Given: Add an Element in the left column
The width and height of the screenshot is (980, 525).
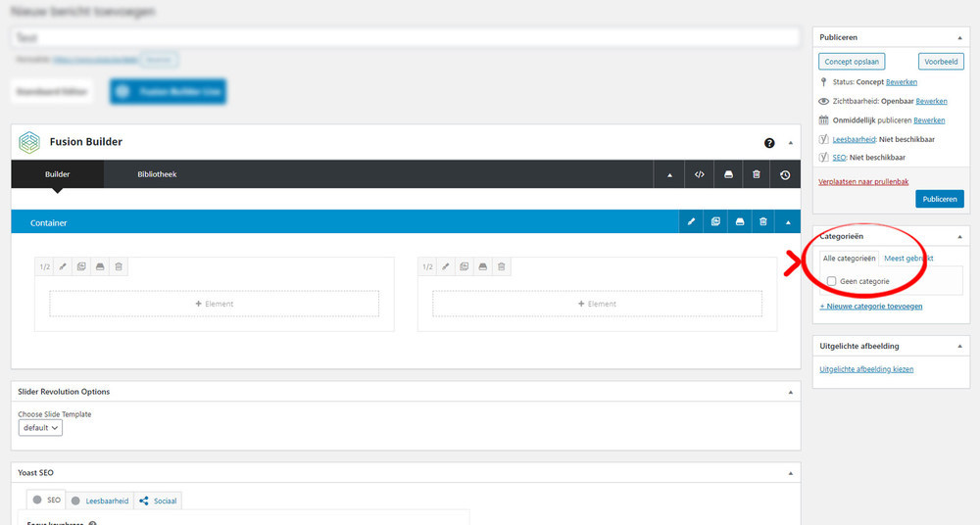Looking at the screenshot, I should (215, 304).
